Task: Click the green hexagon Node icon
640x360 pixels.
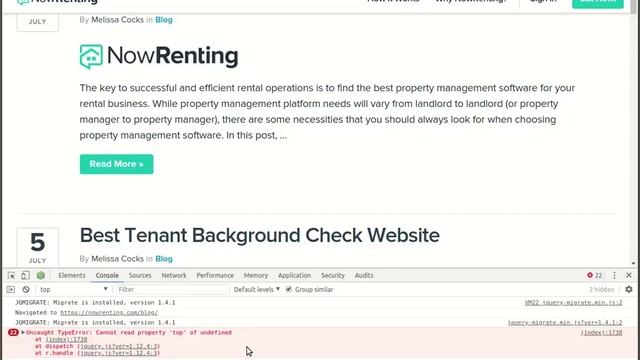Action: (x=40, y=276)
